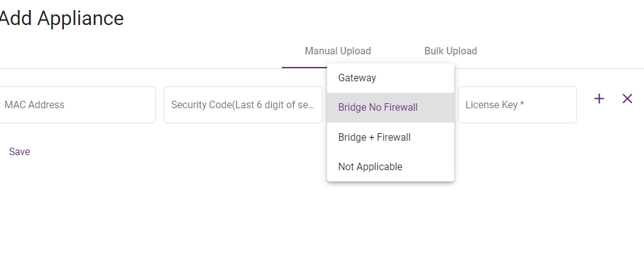Click into the Security Code field
644x274 pixels.
(242, 105)
